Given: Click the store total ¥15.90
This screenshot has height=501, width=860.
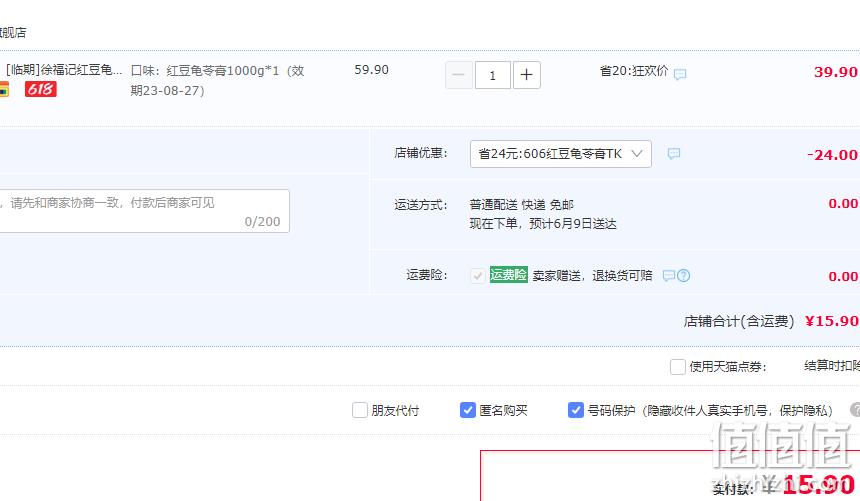Looking at the screenshot, I should [831, 321].
